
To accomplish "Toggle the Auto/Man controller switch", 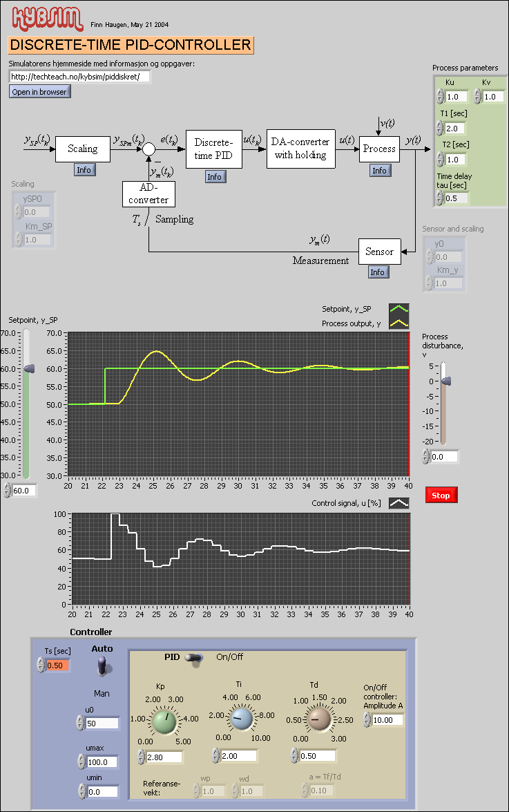I will (102, 665).
